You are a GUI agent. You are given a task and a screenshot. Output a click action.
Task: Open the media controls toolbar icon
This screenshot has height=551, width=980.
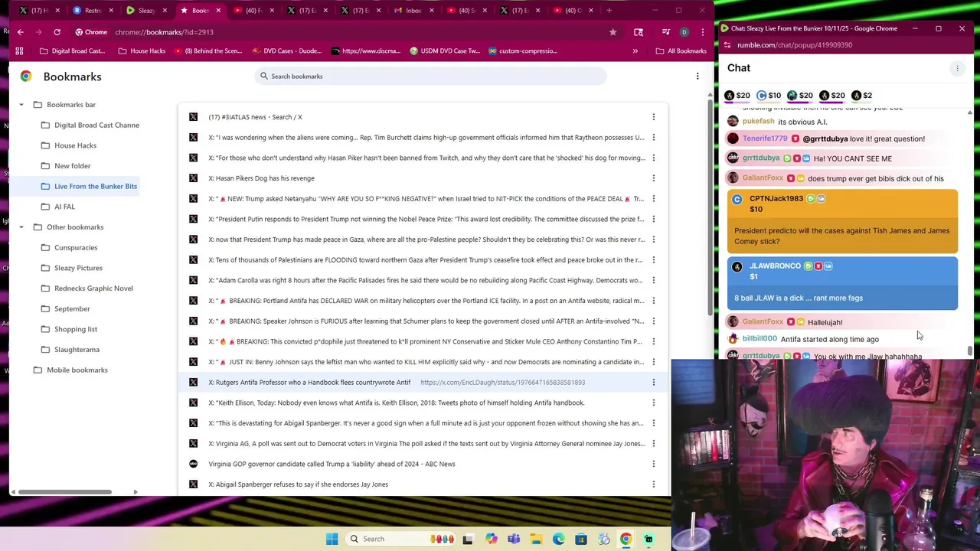[666, 32]
